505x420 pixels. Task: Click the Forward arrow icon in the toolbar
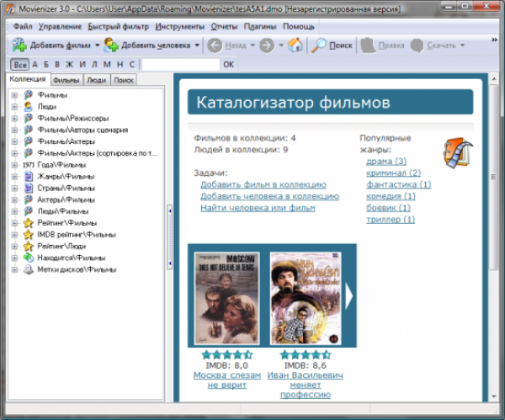tap(266, 45)
